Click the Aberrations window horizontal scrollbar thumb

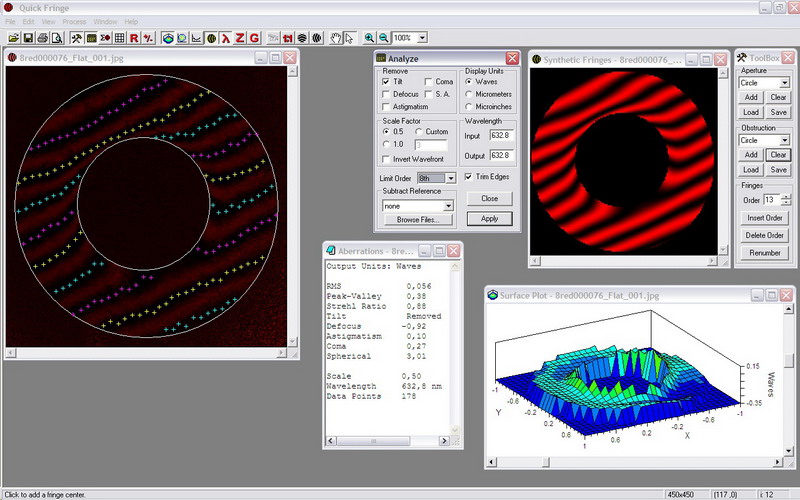click(373, 441)
